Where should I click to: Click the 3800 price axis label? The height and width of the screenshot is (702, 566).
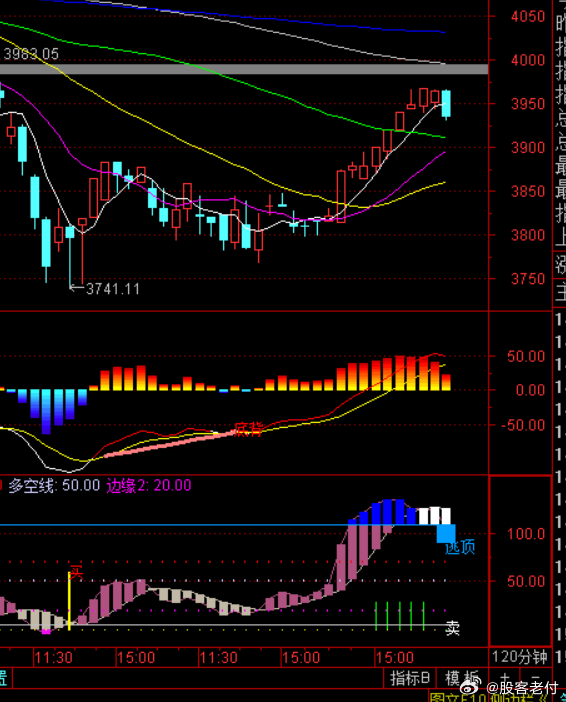click(x=528, y=235)
